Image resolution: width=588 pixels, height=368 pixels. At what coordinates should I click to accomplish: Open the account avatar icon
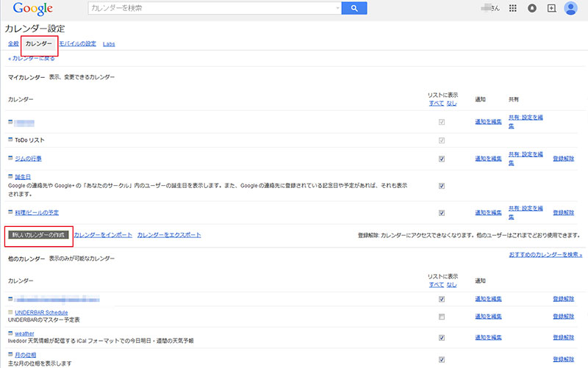point(570,8)
